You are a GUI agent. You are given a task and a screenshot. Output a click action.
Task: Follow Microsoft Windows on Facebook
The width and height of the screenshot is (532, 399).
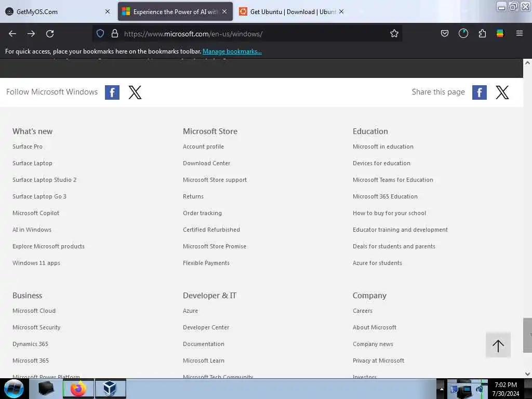tap(112, 92)
